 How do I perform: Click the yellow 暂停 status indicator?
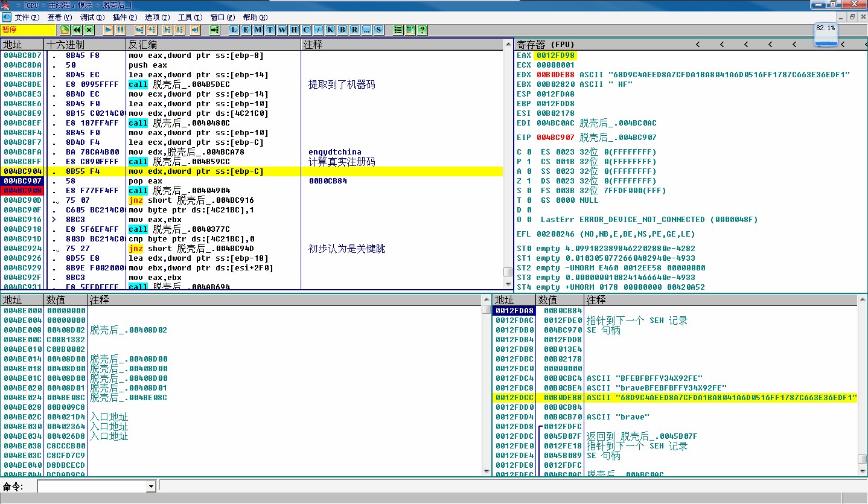[x=28, y=30]
